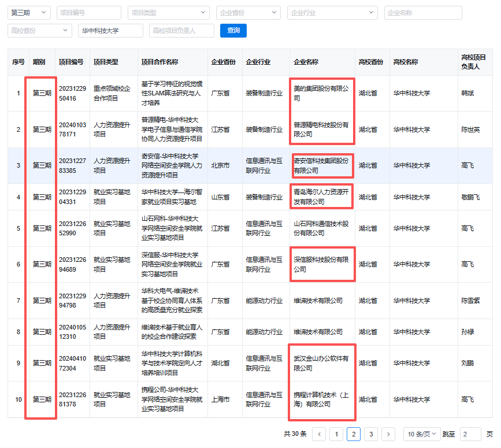Image resolution: width=501 pixels, height=448 pixels.
Task: Expand the 企业省份 dropdown
Action: [248, 13]
